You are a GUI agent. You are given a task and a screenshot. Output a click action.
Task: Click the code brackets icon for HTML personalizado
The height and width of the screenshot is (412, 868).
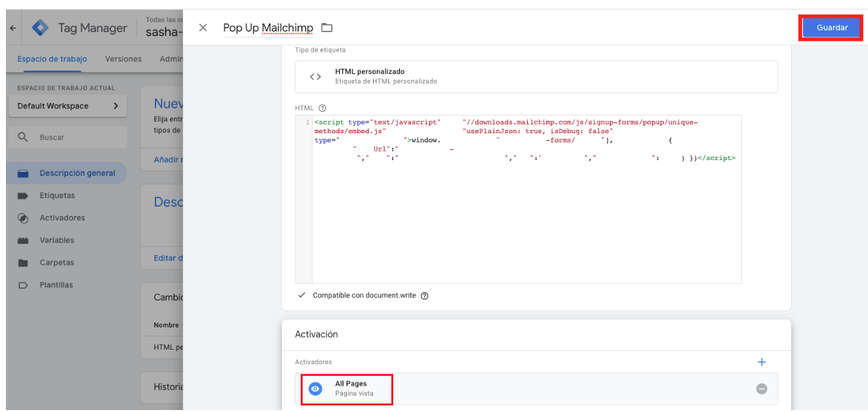tap(316, 77)
